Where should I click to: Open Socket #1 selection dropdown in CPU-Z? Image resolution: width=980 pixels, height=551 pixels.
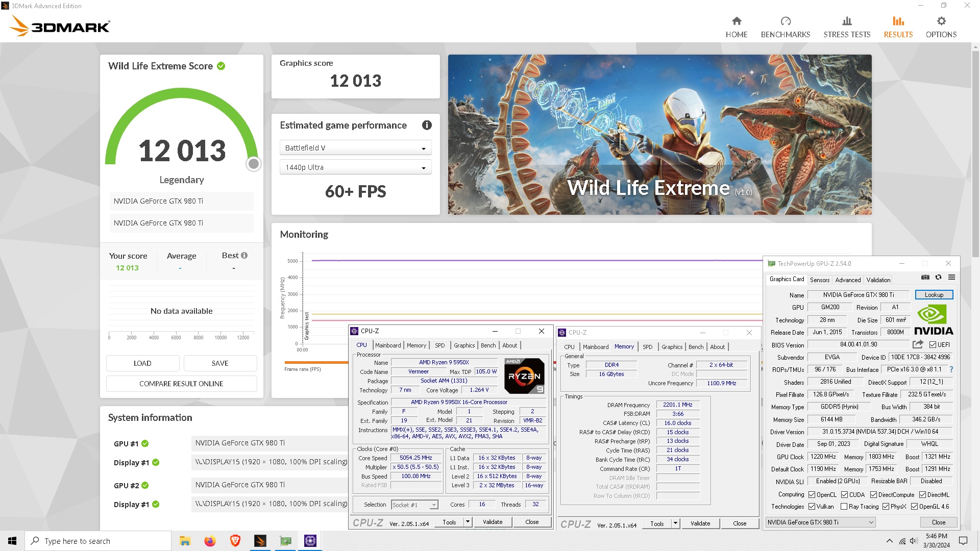click(x=414, y=505)
